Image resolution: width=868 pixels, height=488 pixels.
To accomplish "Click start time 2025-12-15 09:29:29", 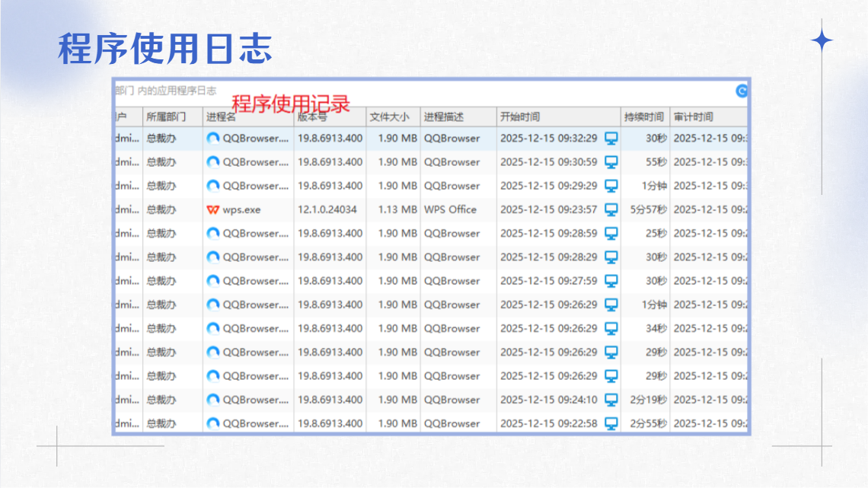I will point(548,186).
